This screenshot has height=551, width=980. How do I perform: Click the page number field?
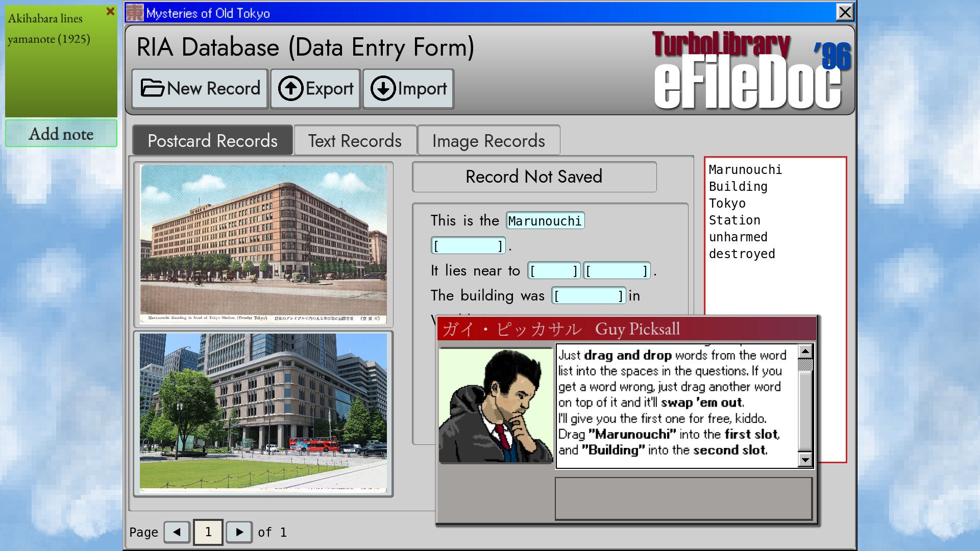pos(208,532)
